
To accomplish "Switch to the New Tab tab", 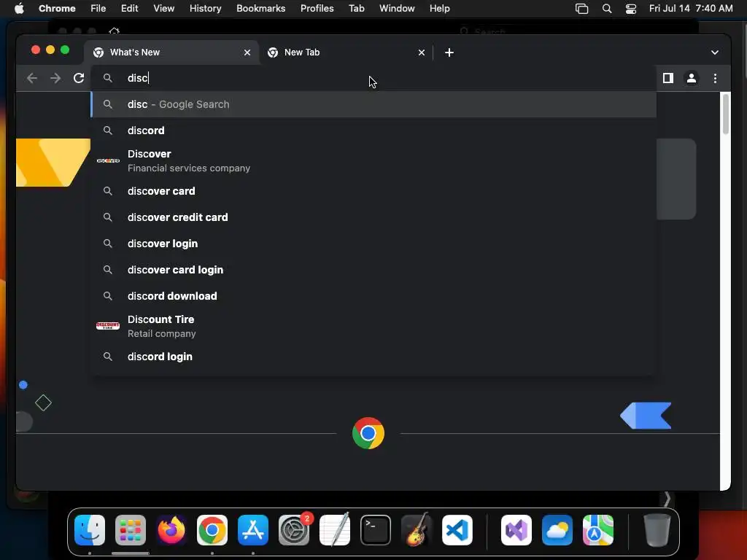I will [x=347, y=52].
